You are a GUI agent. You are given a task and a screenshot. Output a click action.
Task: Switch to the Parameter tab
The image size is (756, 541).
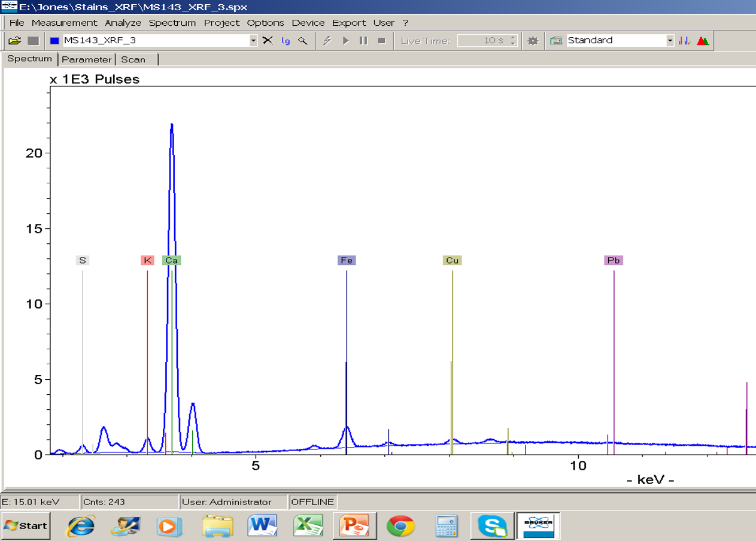(x=87, y=59)
